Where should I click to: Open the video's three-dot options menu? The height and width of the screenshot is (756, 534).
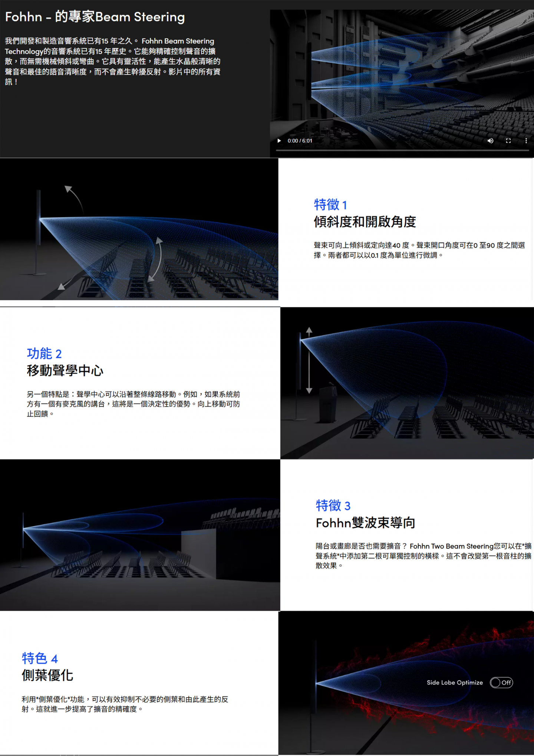pyautogui.click(x=526, y=141)
